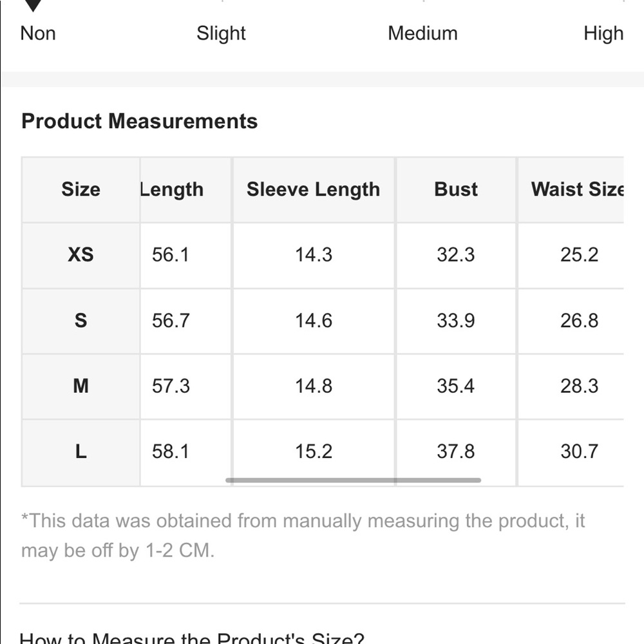Select the S size row label
Image resolution: width=644 pixels, height=644 pixels.
pos(81,320)
